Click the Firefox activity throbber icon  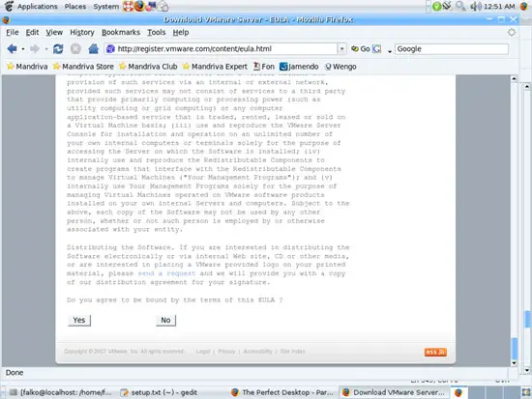512,32
